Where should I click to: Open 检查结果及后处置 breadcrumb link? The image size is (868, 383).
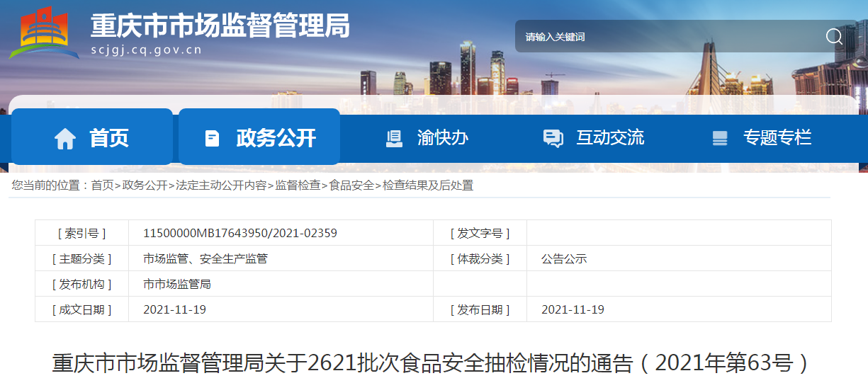pos(428,185)
